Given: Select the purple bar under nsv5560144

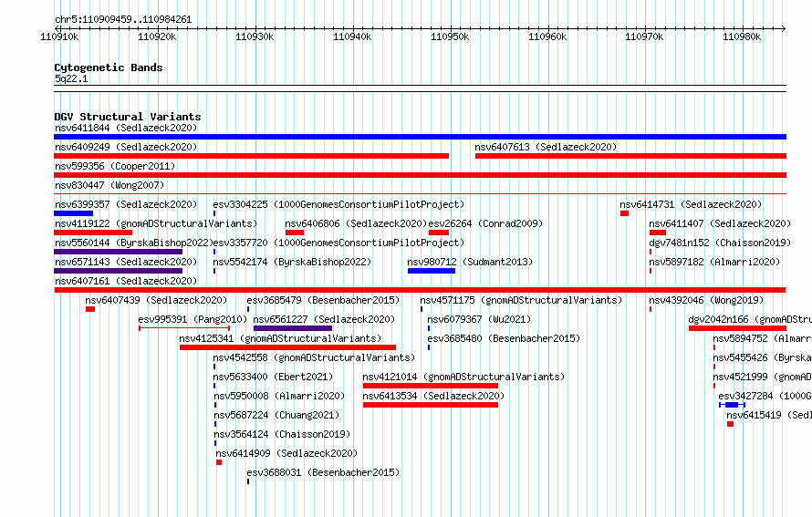Looking at the screenshot, I should tap(118, 252).
